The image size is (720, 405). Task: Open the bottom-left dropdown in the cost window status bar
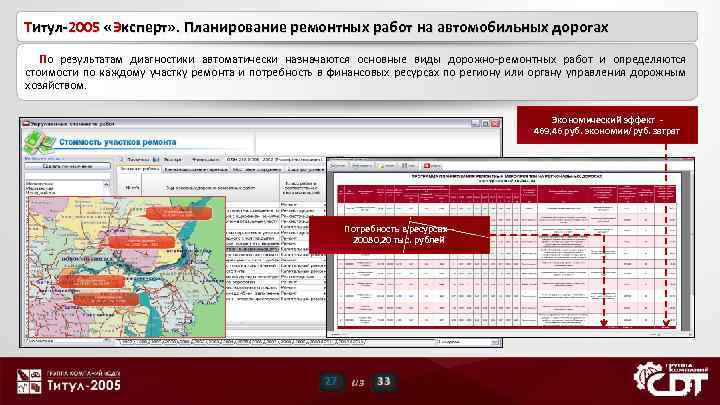coord(68,342)
